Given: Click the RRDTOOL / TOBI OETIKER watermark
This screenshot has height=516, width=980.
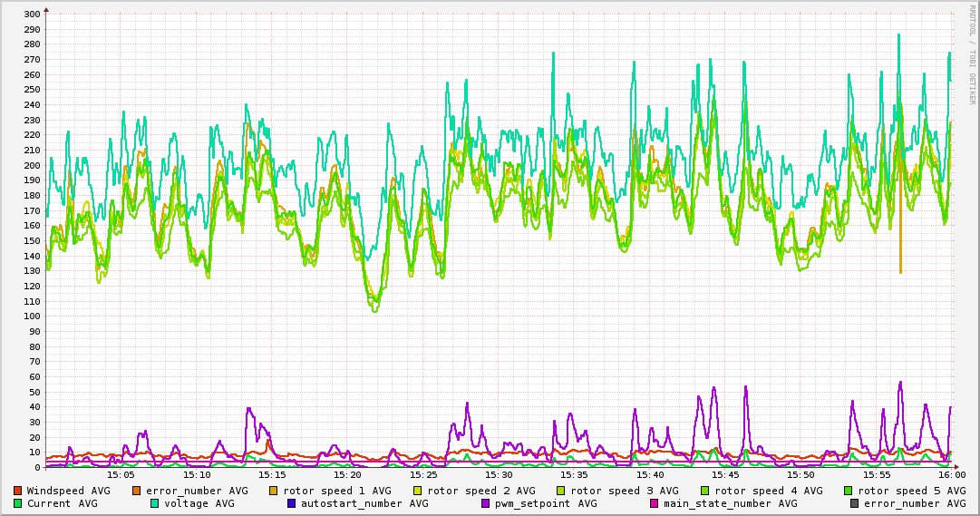Looking at the screenshot, I should pos(972,54).
